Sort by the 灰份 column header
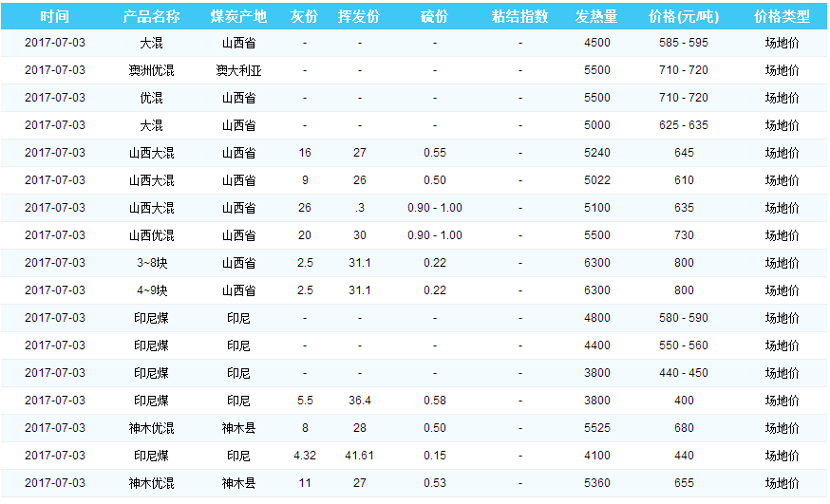 point(304,17)
